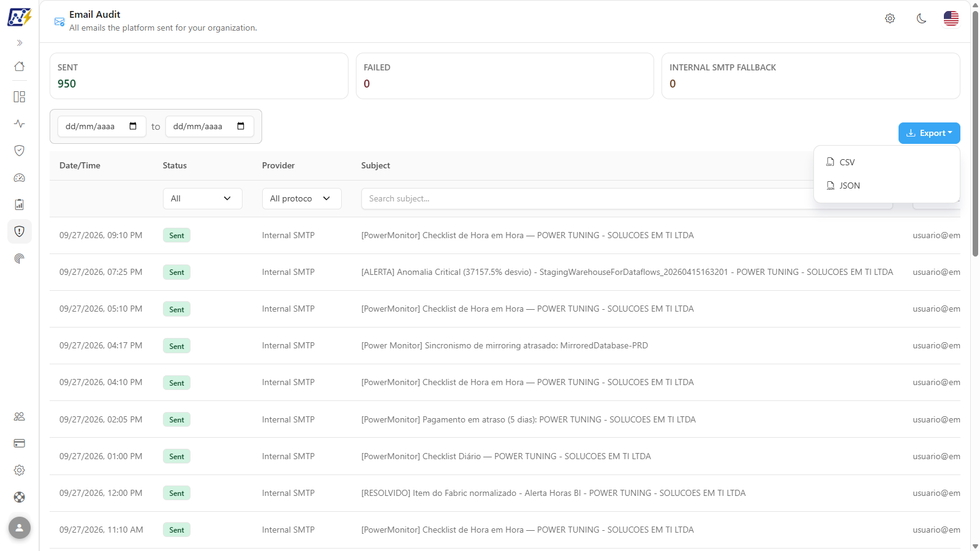This screenshot has width=980, height=551.
Task: Focus the Search subject field
Action: pos(627,198)
